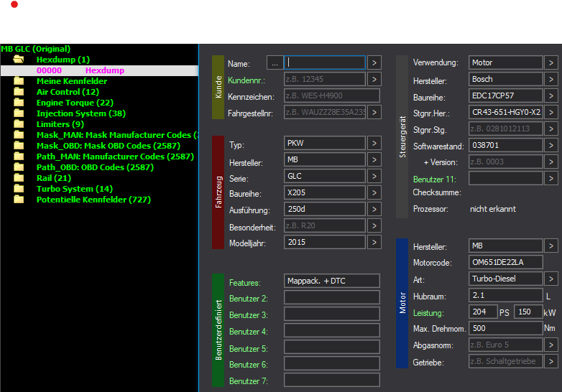Click the Leistung kW field showing 150
Screen dimensions: 562x392
click(x=528, y=312)
